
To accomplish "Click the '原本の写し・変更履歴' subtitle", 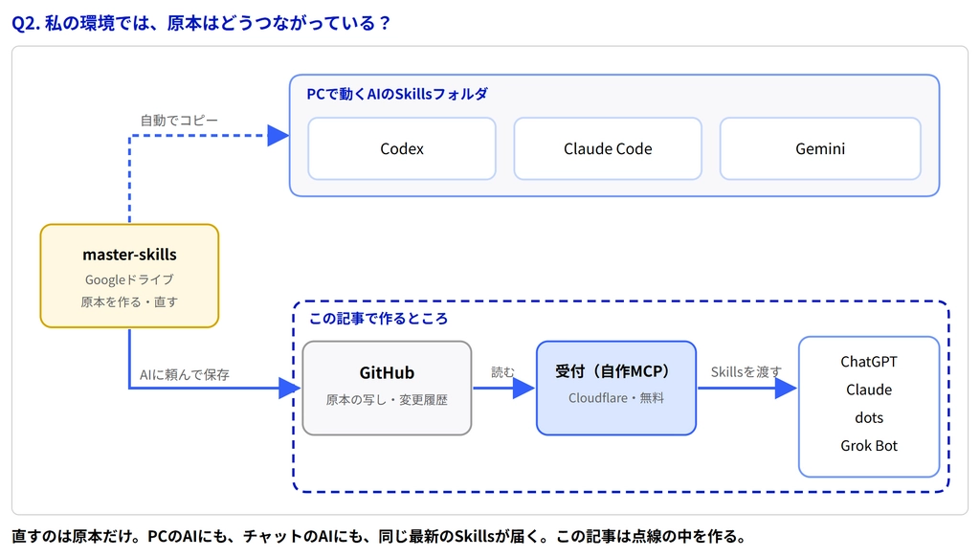I will (387, 400).
